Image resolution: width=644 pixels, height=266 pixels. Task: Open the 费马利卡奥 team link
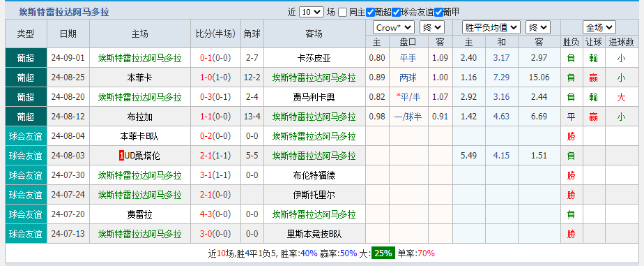pyautogui.click(x=314, y=97)
